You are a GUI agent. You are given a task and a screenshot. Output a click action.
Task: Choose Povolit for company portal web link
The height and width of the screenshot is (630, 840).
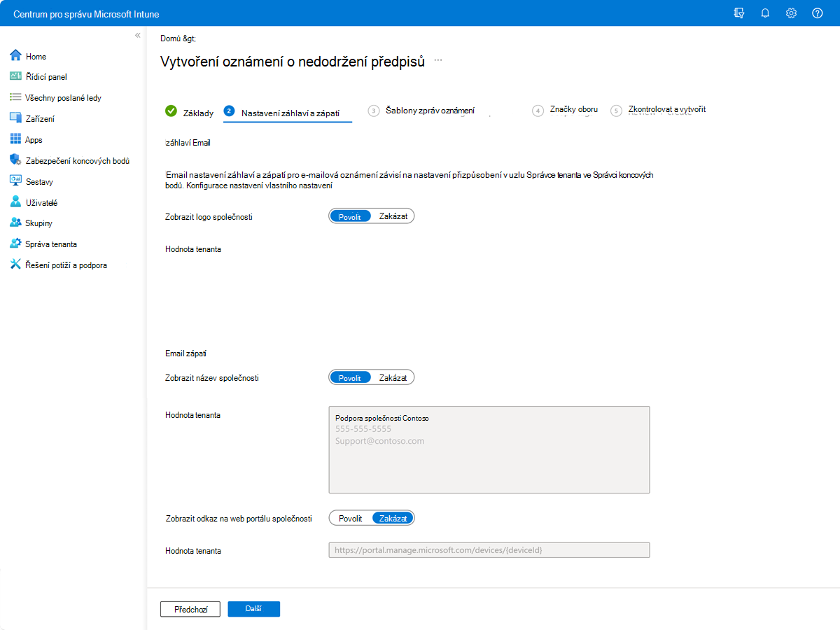pyautogui.click(x=350, y=519)
